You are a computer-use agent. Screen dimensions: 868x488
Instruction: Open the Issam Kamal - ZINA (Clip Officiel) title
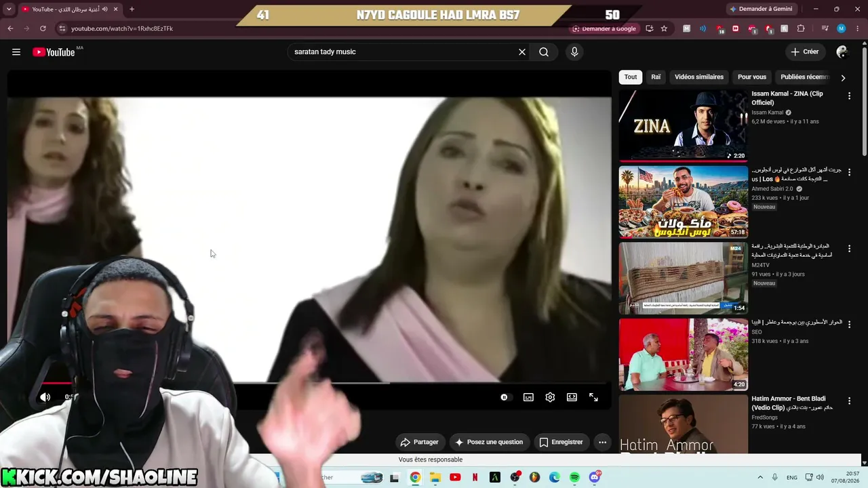tap(787, 98)
